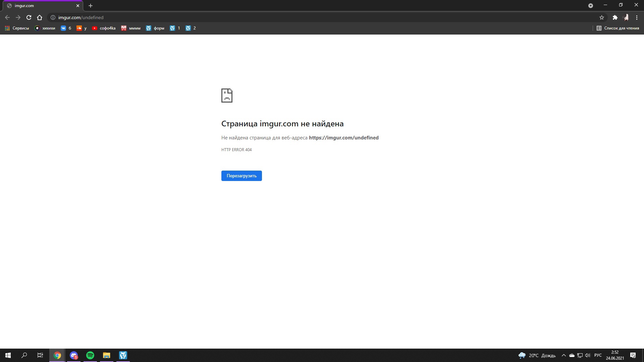This screenshot has height=362, width=644.
Task: Open Windows search from taskbar
Action: pyautogui.click(x=24, y=355)
